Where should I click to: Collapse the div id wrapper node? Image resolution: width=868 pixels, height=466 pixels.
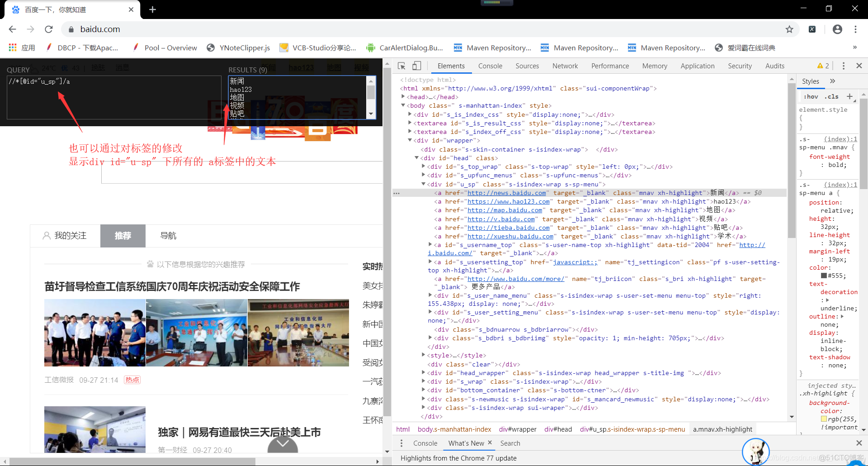click(x=410, y=140)
